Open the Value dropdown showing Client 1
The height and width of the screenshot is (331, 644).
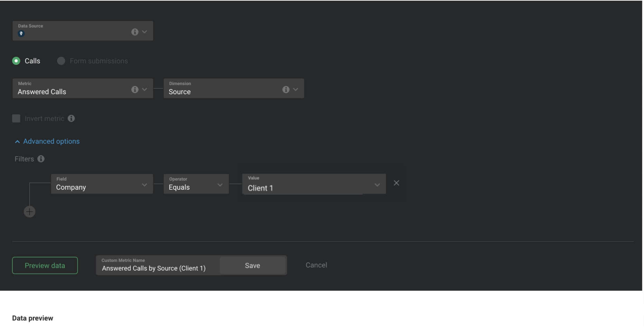click(x=377, y=185)
